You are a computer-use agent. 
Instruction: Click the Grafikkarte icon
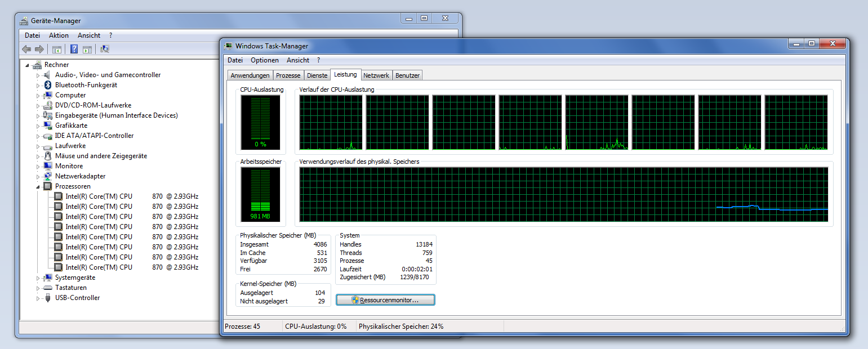tap(48, 126)
